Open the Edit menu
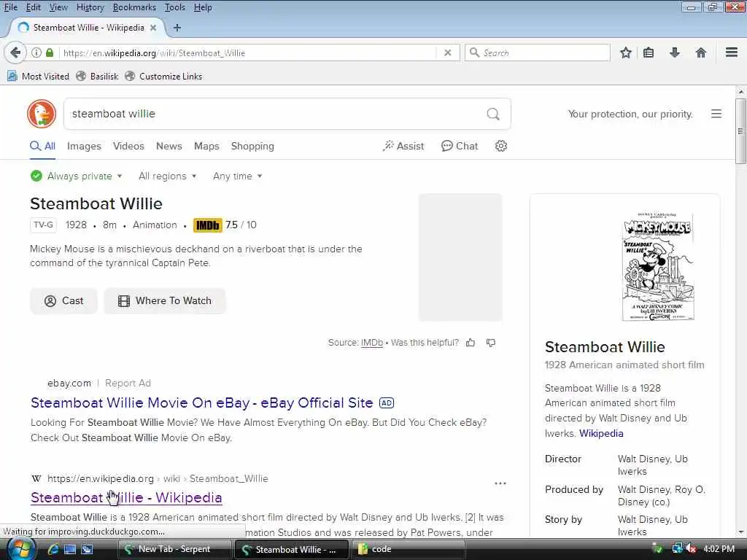The image size is (747, 560). click(x=33, y=7)
